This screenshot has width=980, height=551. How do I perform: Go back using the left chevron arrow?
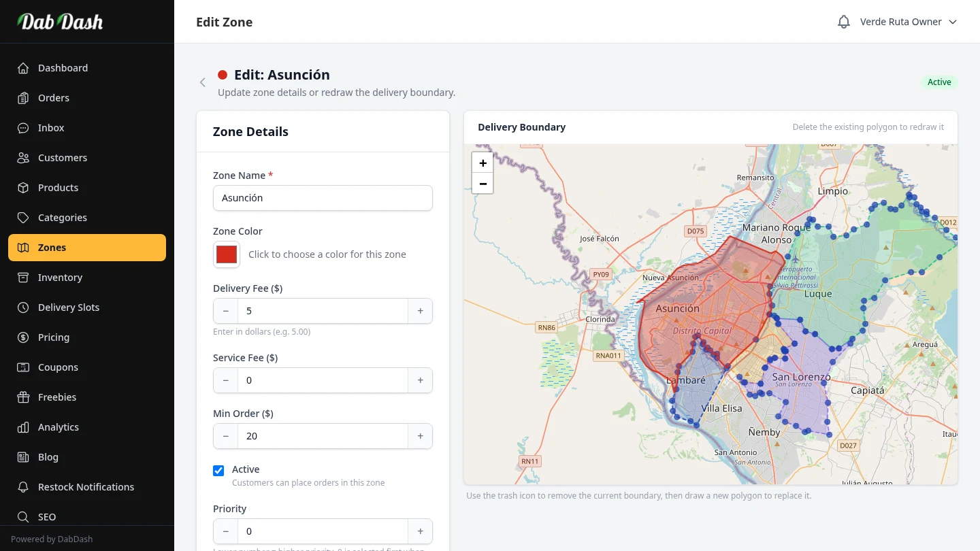202,82
